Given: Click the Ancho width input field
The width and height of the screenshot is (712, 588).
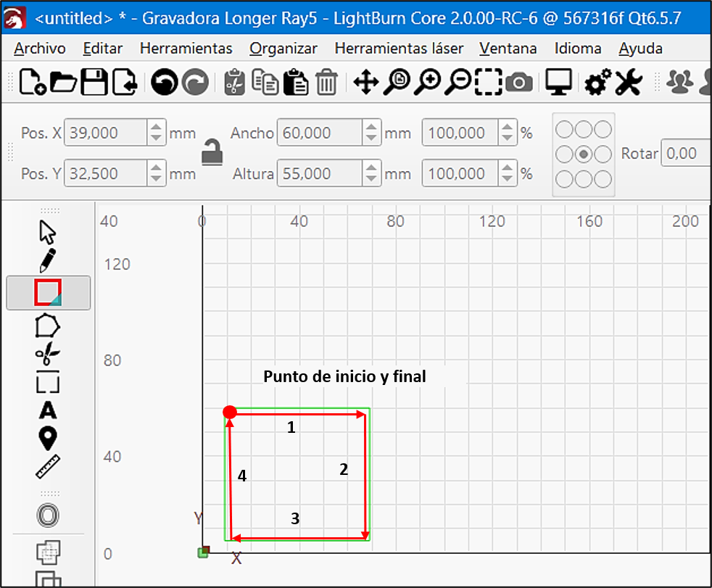Looking at the screenshot, I should [x=320, y=133].
